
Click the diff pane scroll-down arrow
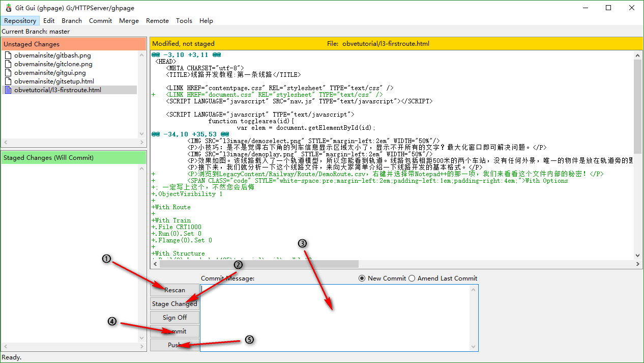(638, 256)
